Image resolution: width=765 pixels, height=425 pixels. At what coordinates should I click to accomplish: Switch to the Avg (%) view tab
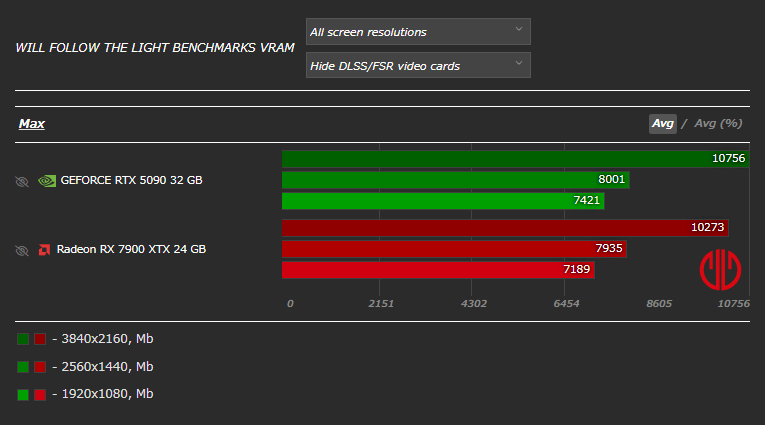[718, 123]
